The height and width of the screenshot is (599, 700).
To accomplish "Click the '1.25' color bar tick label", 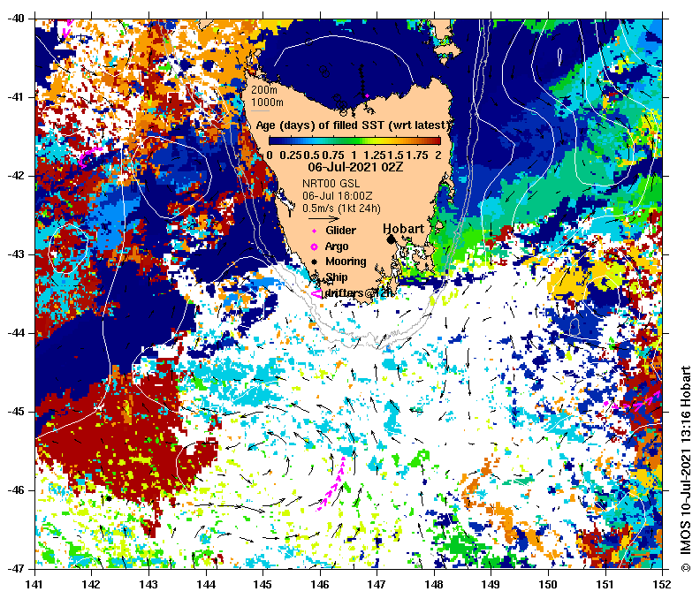I will pyautogui.click(x=375, y=155).
